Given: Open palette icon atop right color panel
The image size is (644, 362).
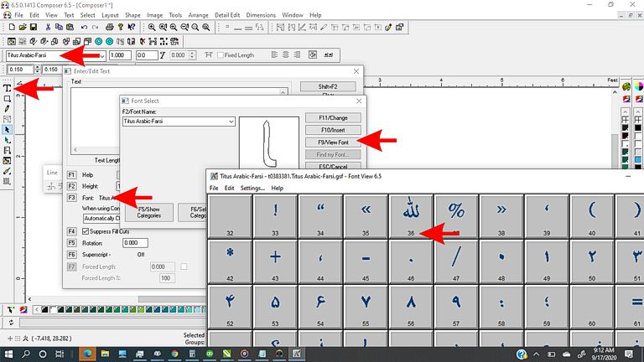Looking at the screenshot, I should pyautogui.click(x=626, y=86).
